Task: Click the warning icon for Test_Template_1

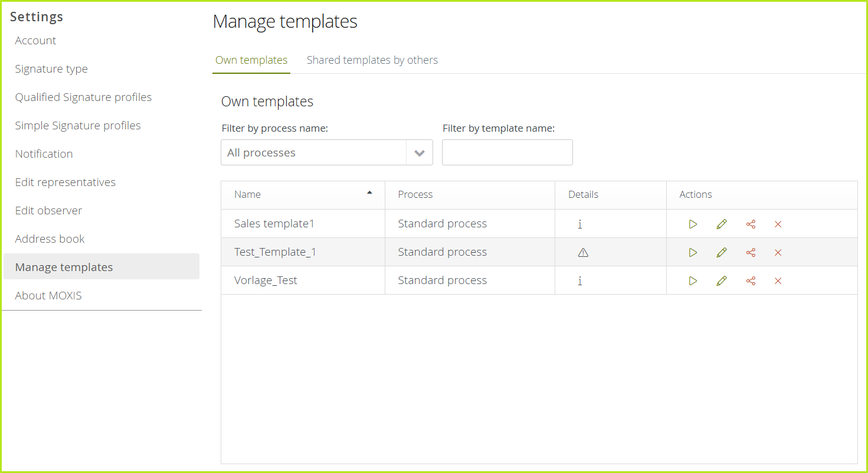Action: click(583, 252)
